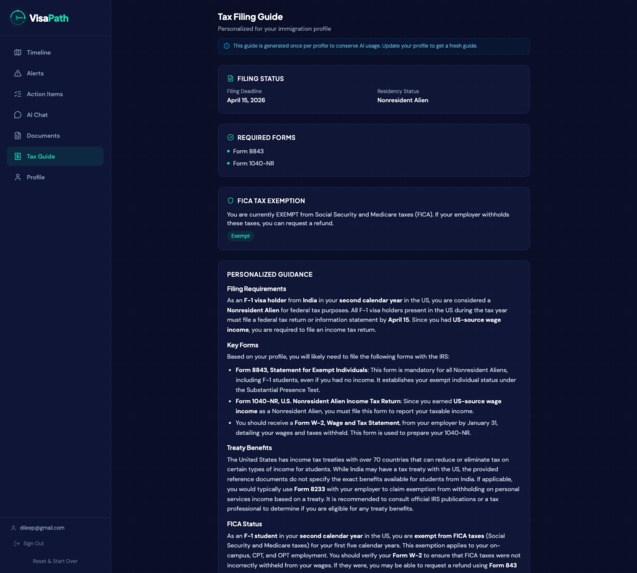Click the guide generation info banner text
The width and height of the screenshot is (637, 573).
(x=355, y=46)
